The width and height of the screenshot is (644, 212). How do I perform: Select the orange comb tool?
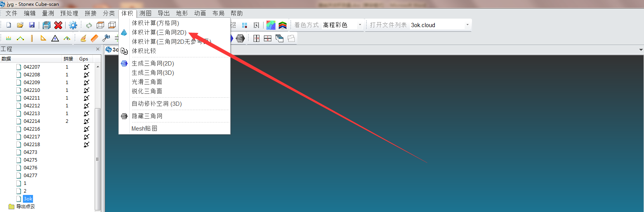pos(94,38)
